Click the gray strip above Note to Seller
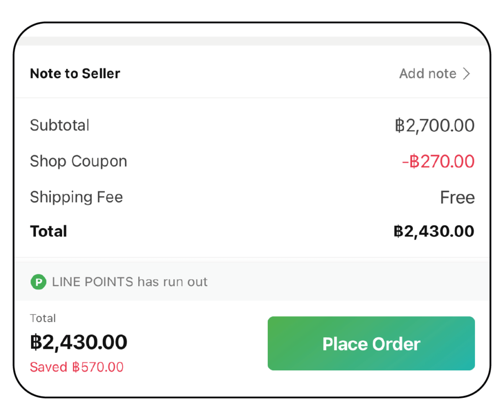504x420 pixels. click(x=252, y=41)
